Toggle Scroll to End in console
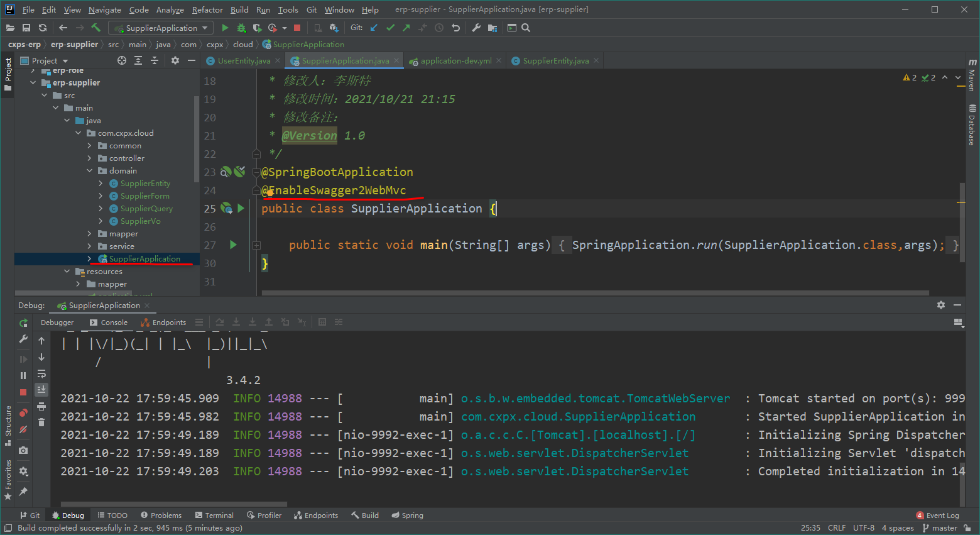980x535 pixels. tap(41, 390)
